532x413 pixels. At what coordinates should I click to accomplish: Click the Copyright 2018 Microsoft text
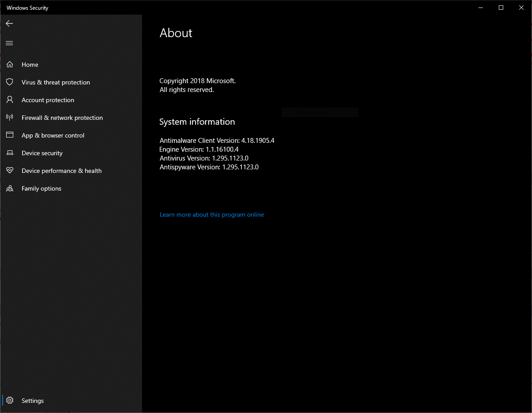click(197, 81)
